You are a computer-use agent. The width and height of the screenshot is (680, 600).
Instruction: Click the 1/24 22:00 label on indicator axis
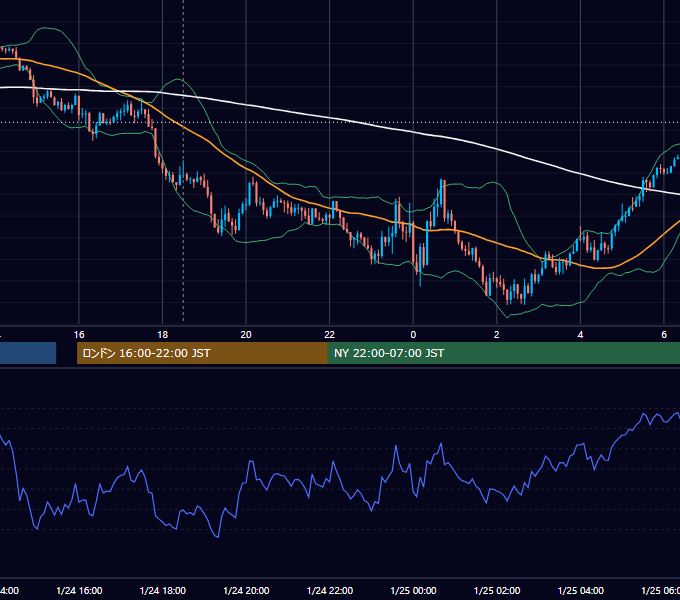330,590
